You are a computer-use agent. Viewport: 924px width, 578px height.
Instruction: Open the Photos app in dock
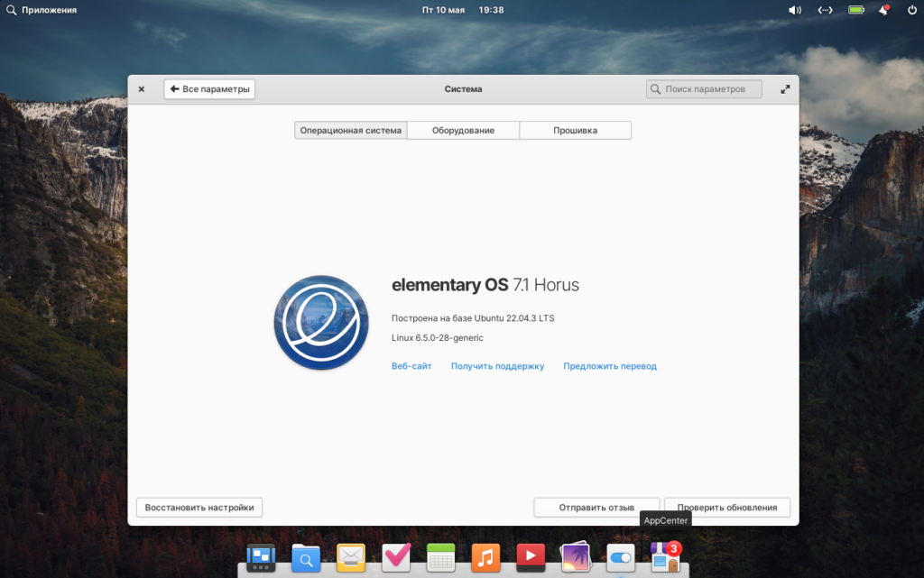point(575,557)
